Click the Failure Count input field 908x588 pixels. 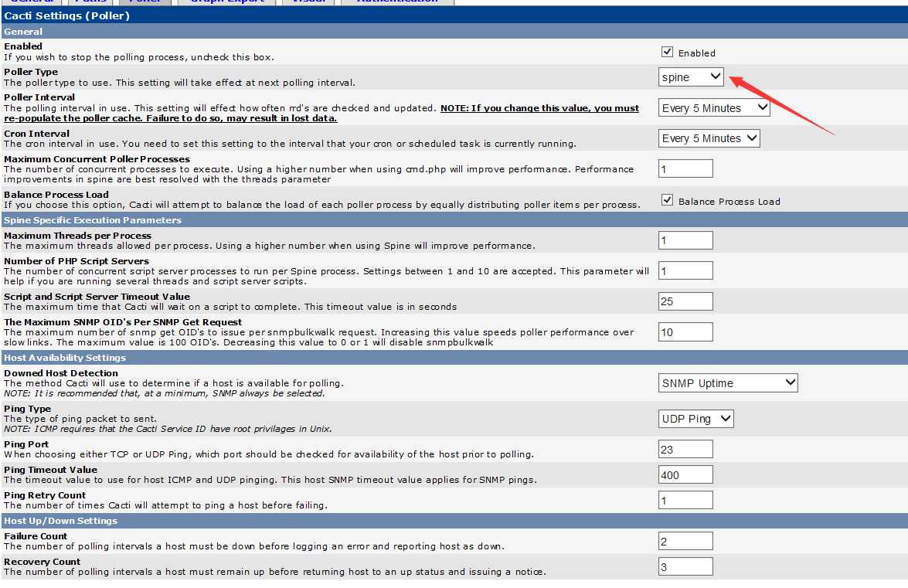(x=685, y=541)
